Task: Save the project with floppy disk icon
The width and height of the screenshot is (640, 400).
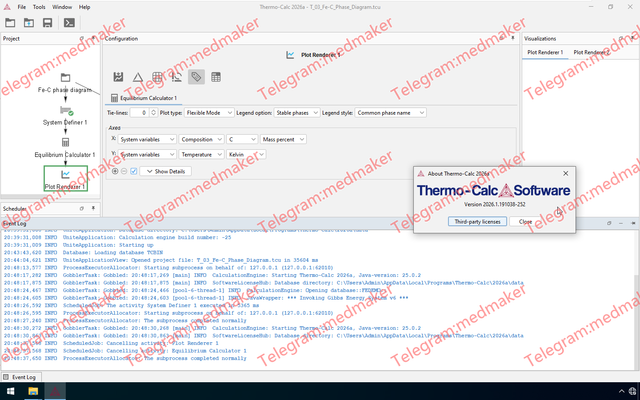Action: click(x=47, y=23)
